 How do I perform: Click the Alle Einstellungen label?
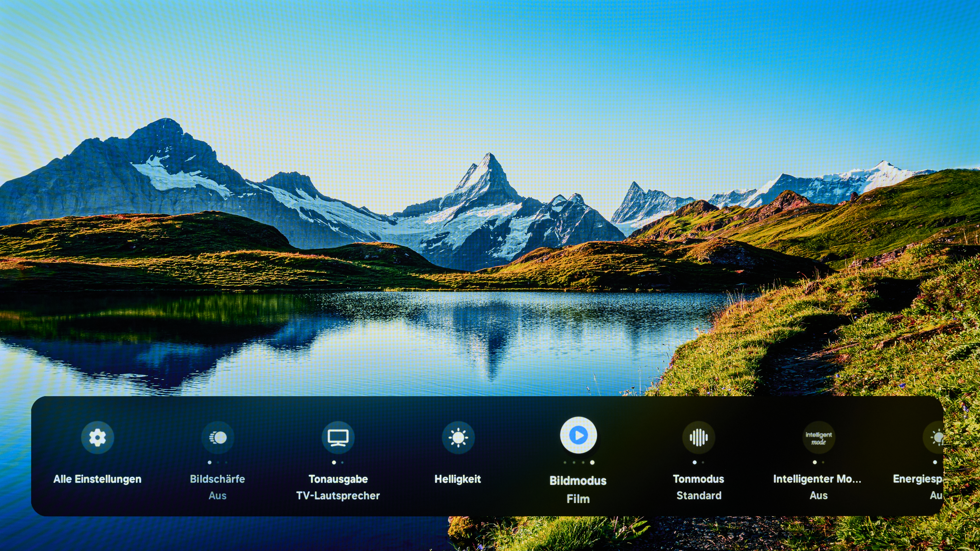(x=97, y=479)
